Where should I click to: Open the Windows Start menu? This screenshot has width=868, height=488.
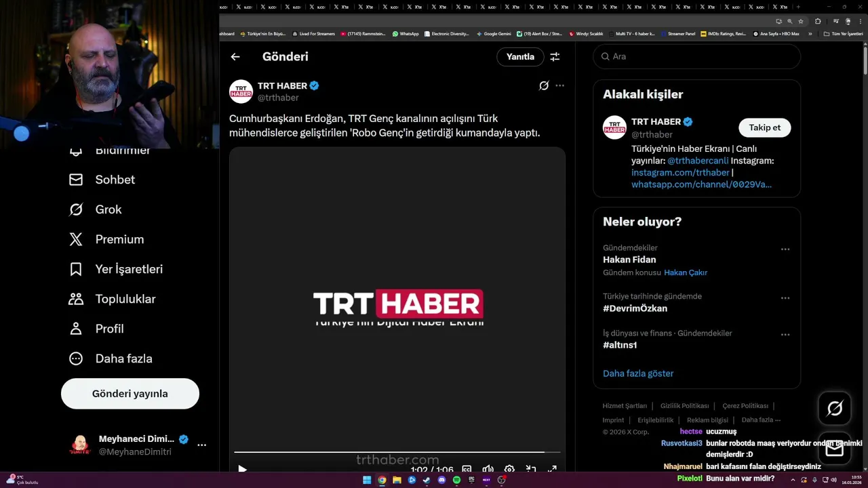pyautogui.click(x=367, y=480)
